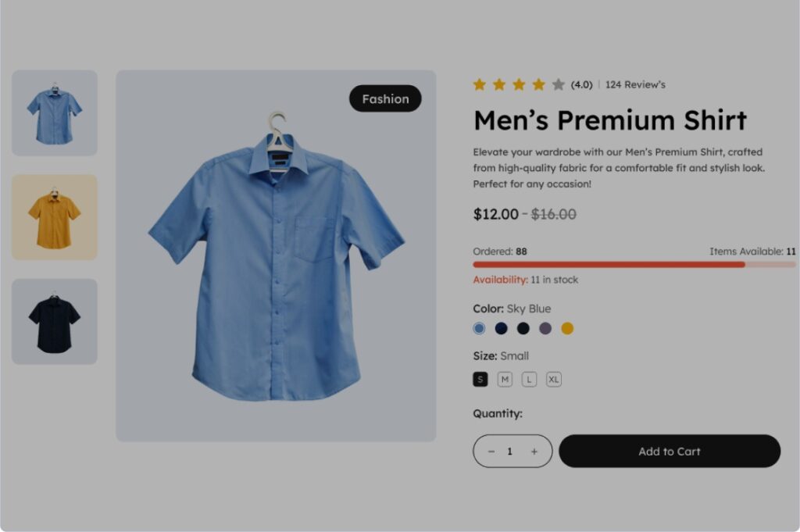Click the first gold rating star
Image resolution: width=800 pixels, height=532 pixels.
tap(479, 84)
